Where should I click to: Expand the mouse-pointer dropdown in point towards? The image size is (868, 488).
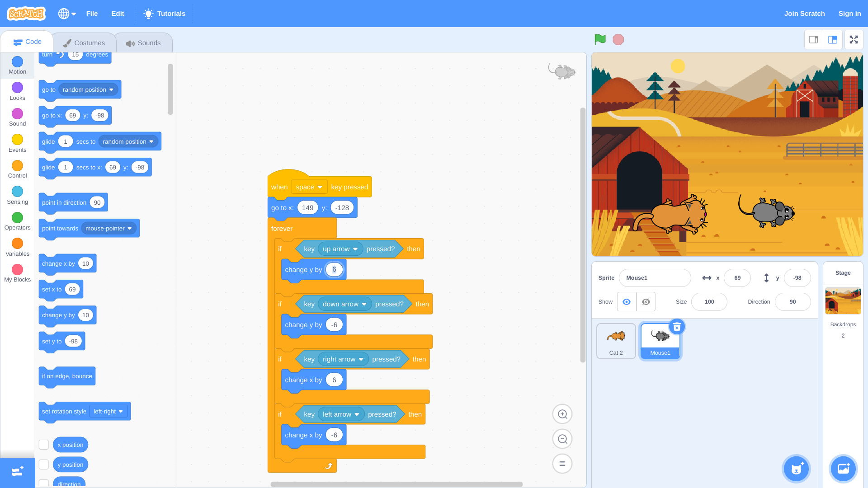[109, 228]
